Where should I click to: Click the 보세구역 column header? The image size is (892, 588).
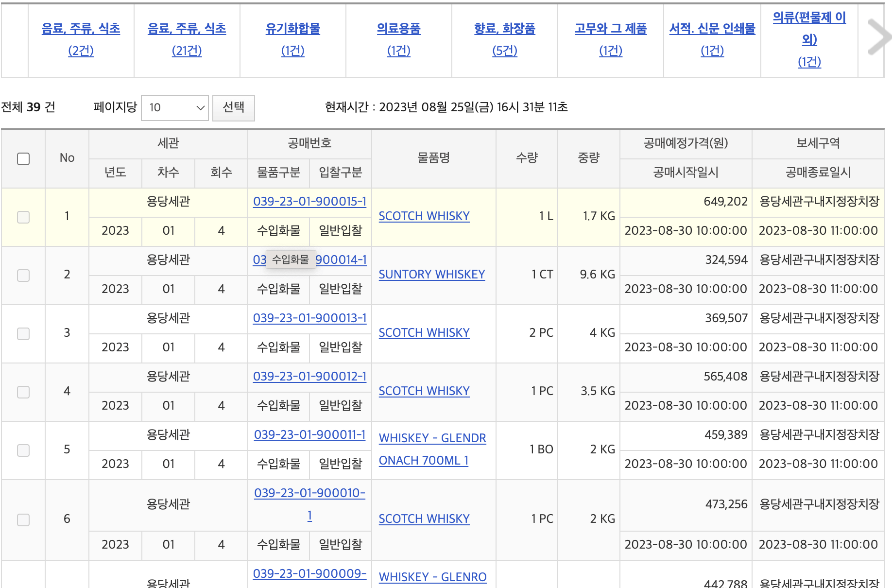[818, 143]
